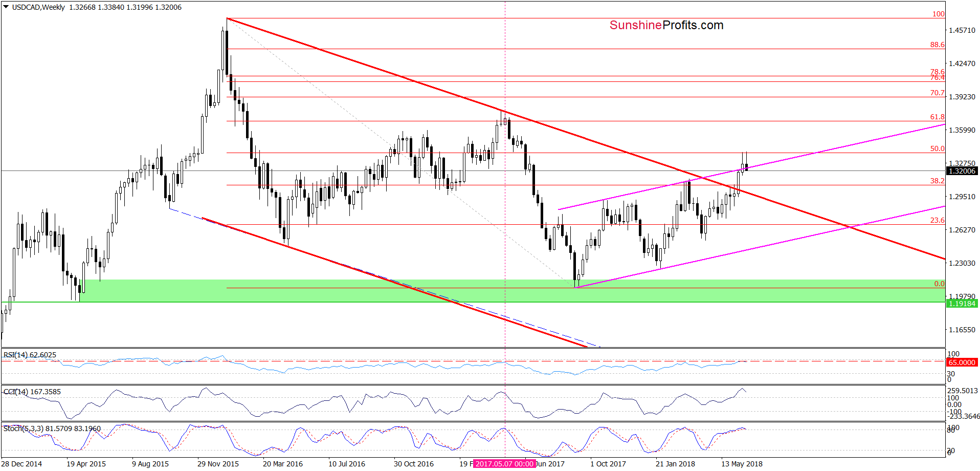Select the 28 Dec 2014 date label
Screen dimensions: 980x471
click(22, 464)
